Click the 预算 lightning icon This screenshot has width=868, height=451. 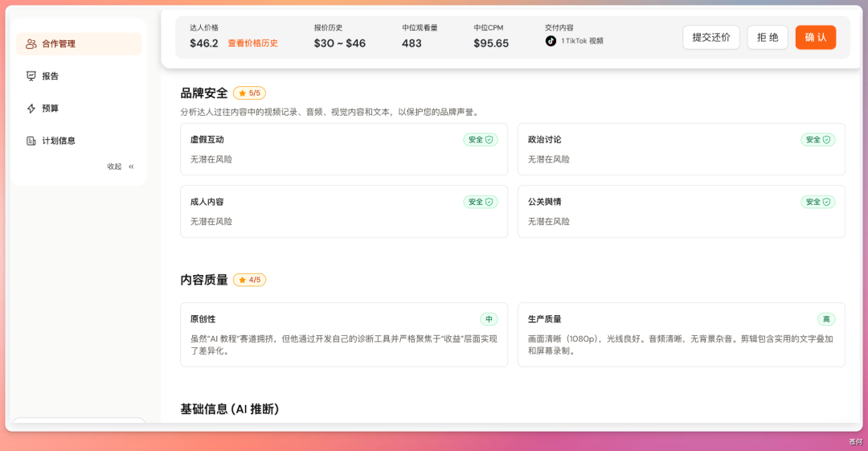tap(31, 109)
